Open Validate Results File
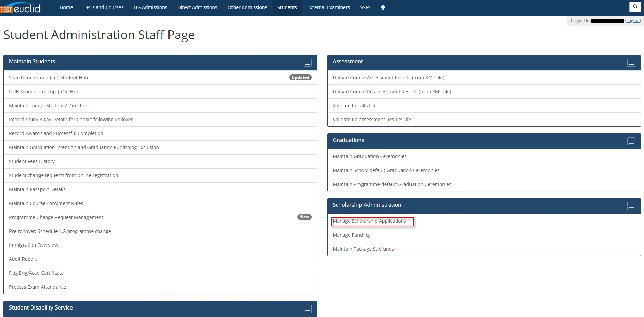The image size is (644, 317). pos(354,106)
